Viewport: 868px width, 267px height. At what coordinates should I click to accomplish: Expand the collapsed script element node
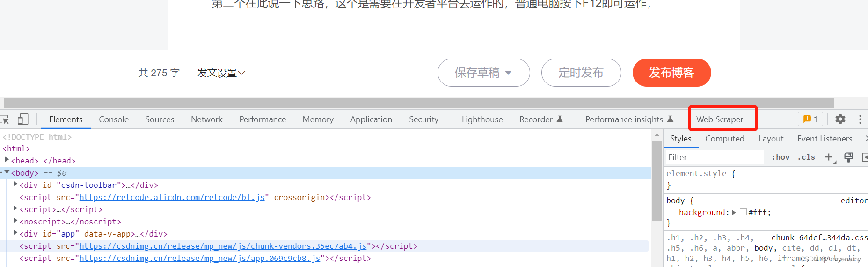point(15,209)
